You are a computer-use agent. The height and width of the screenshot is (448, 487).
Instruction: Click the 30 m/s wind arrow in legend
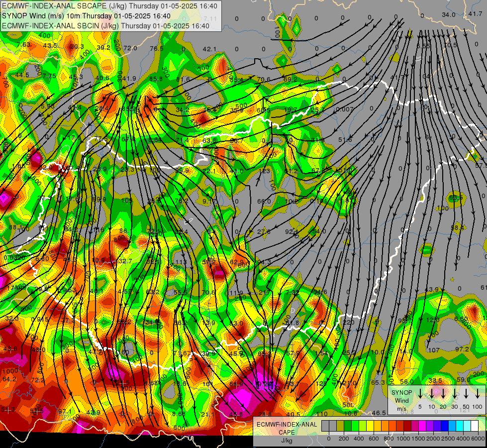pyautogui.click(x=455, y=394)
